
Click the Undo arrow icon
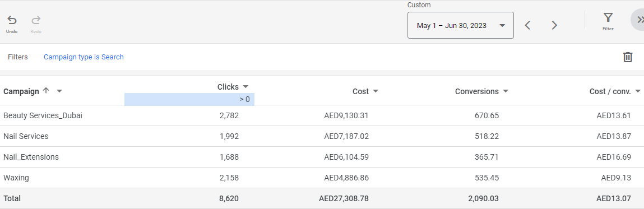12,20
